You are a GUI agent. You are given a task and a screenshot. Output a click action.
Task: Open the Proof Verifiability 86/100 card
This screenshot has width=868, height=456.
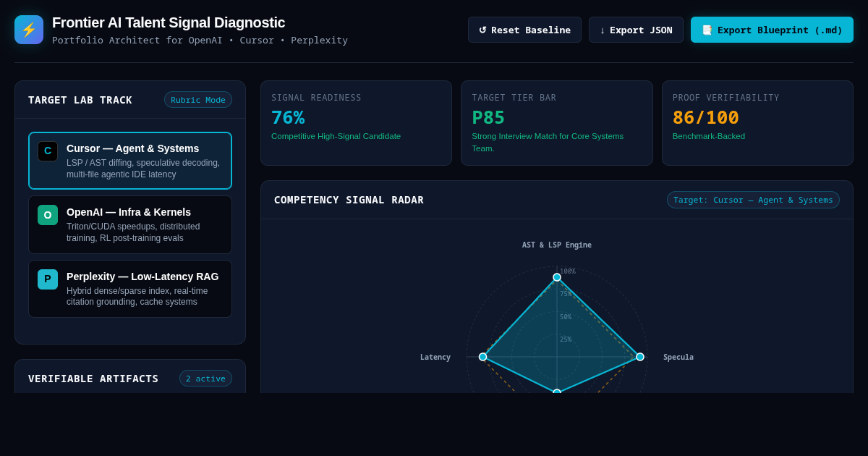click(757, 123)
